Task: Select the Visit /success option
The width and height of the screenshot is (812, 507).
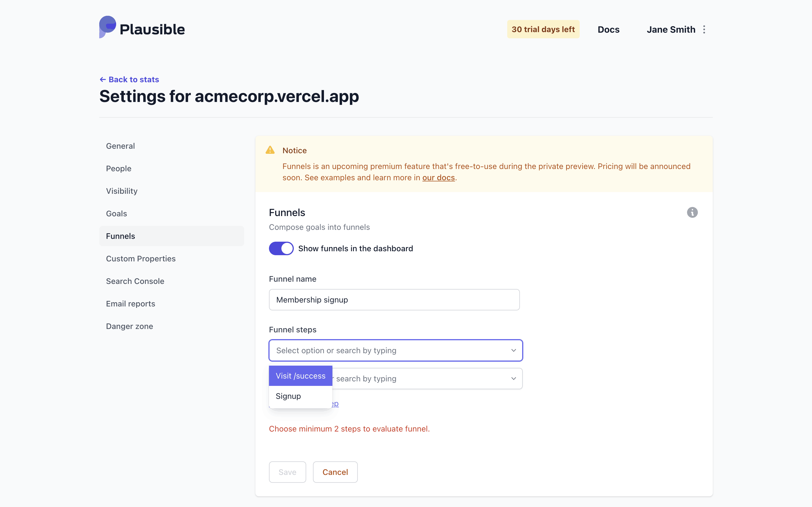Action: pyautogui.click(x=300, y=376)
